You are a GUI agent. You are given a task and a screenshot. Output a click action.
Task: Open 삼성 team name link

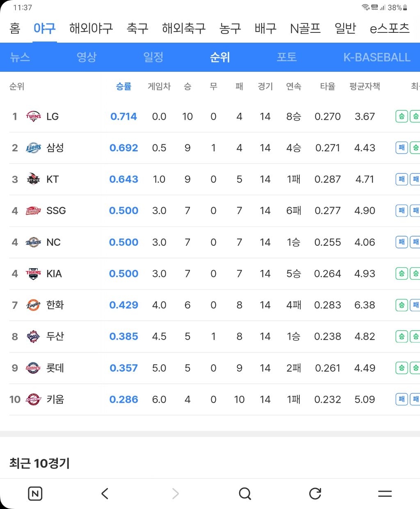[55, 148]
